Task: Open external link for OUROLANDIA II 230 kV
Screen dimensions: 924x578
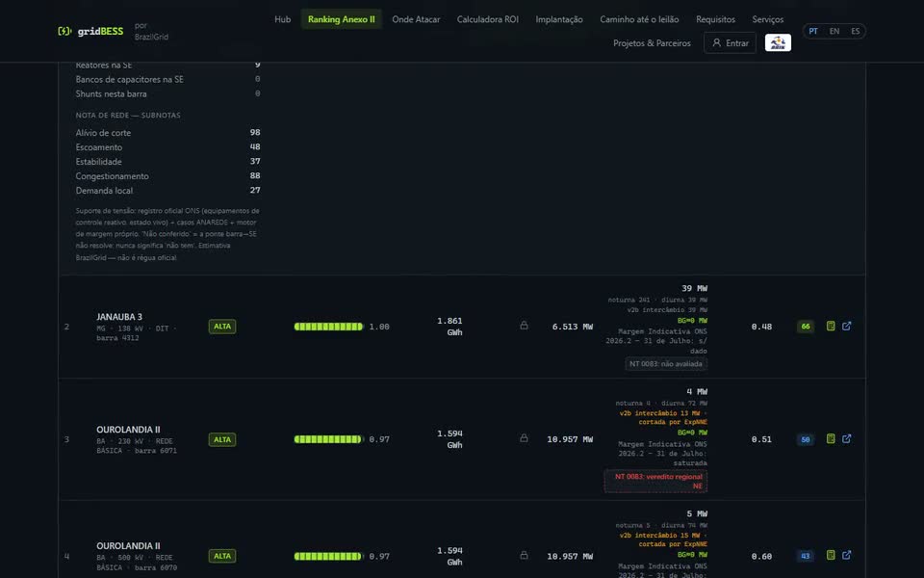Action: pyautogui.click(x=847, y=439)
